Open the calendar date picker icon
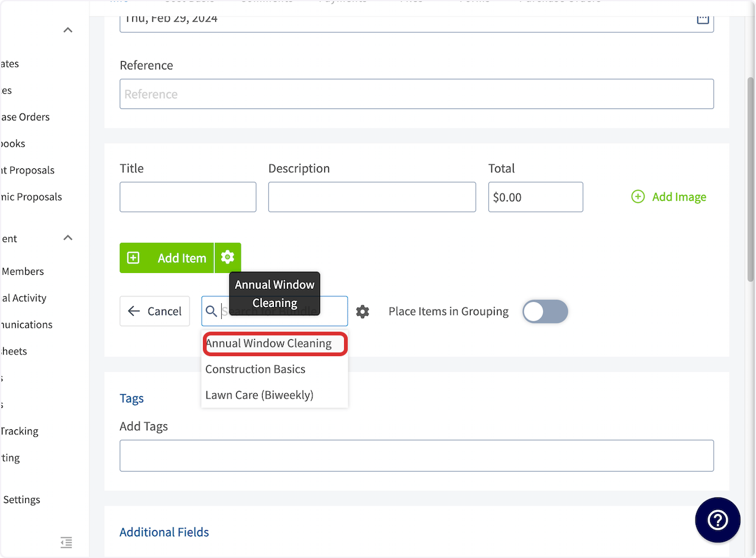 click(x=702, y=18)
